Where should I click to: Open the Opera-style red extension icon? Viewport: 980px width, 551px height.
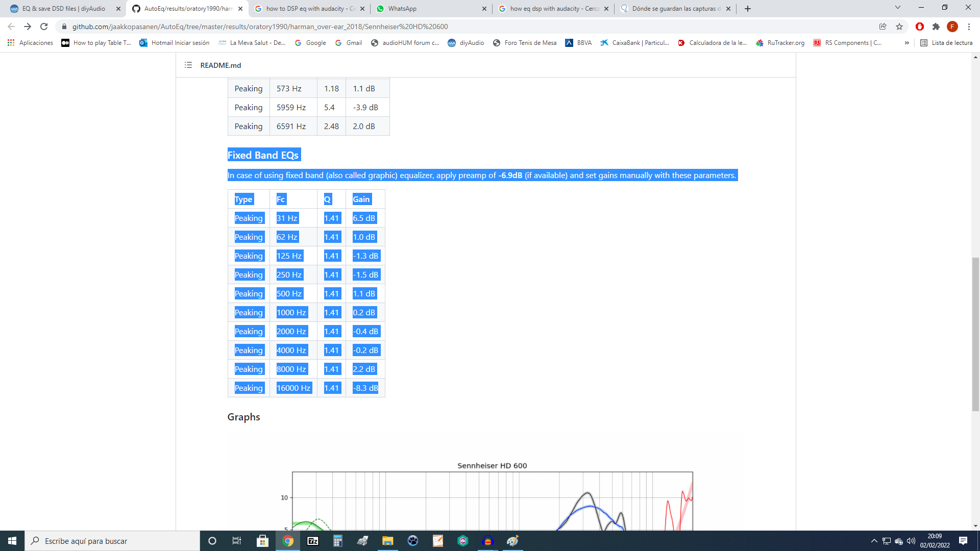pos(920,27)
